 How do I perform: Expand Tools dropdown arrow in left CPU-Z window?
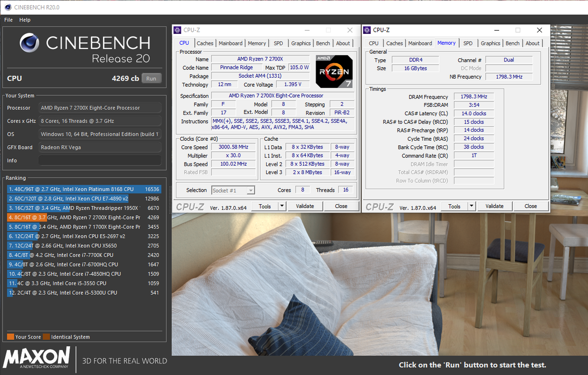282,206
